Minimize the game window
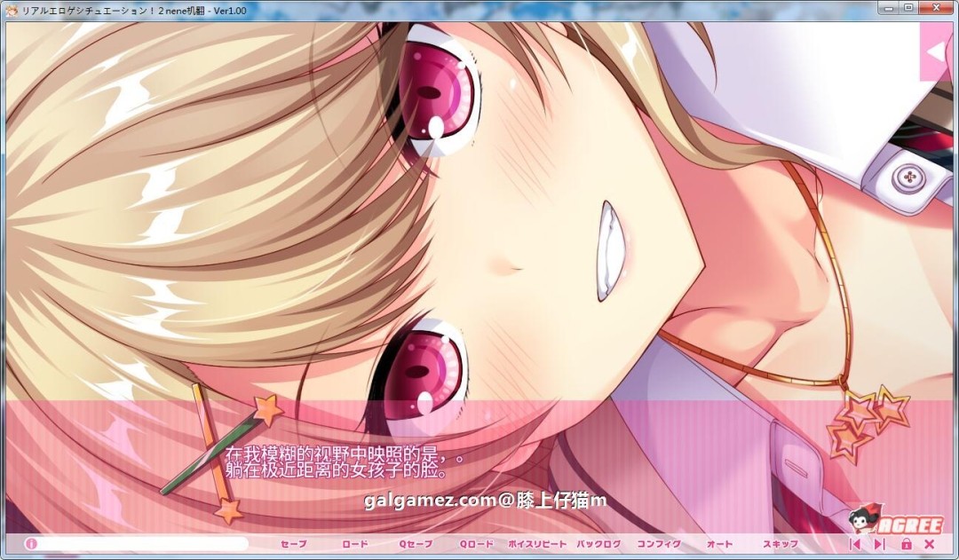Screen dimensions: 959x560 pyautogui.click(x=889, y=8)
